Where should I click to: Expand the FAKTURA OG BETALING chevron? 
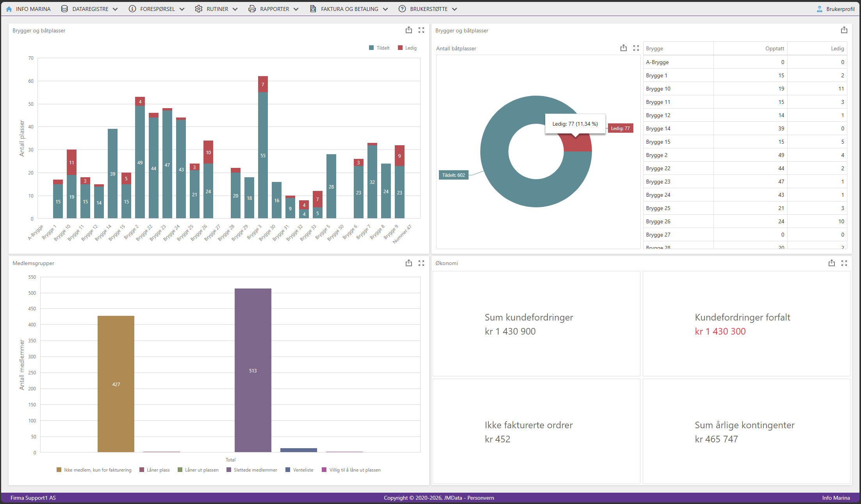tap(385, 9)
